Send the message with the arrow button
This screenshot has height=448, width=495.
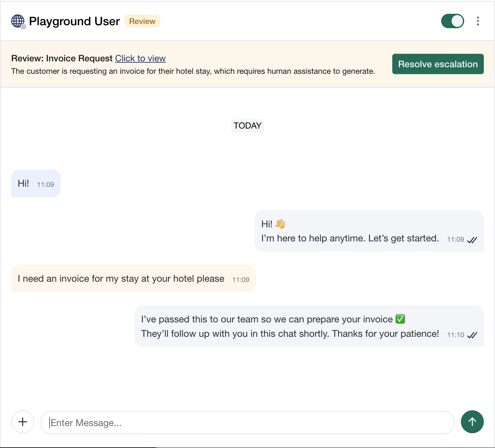(472, 422)
